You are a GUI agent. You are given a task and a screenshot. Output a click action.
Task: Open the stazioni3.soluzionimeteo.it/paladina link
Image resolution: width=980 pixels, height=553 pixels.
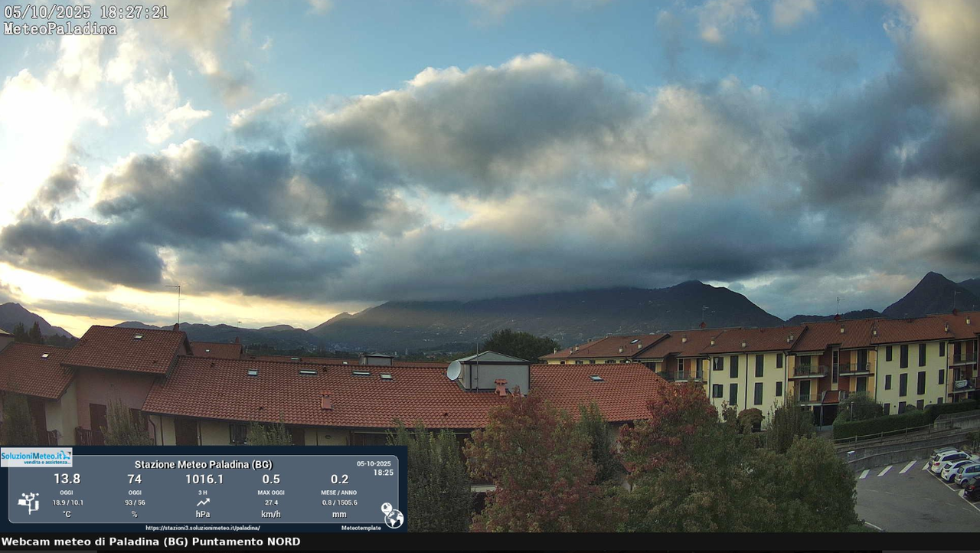coord(202,528)
